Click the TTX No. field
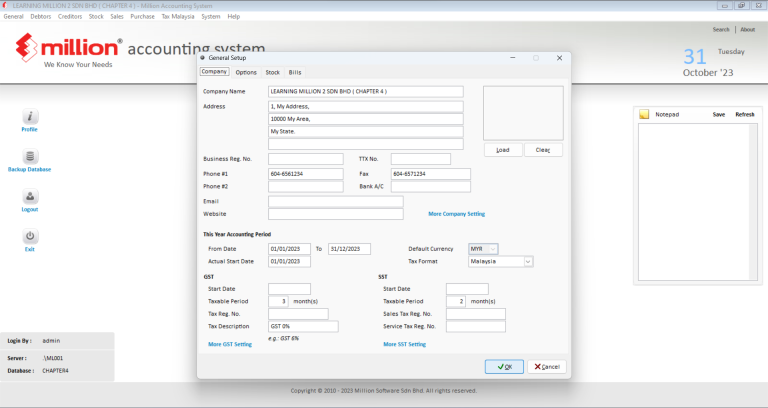768x408 pixels. click(x=421, y=159)
